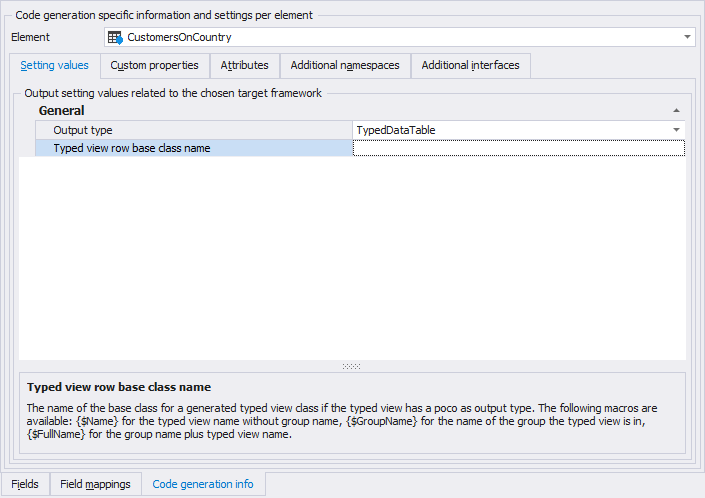The width and height of the screenshot is (705, 498).
Task: Focus the empty base class name input
Action: click(519, 148)
